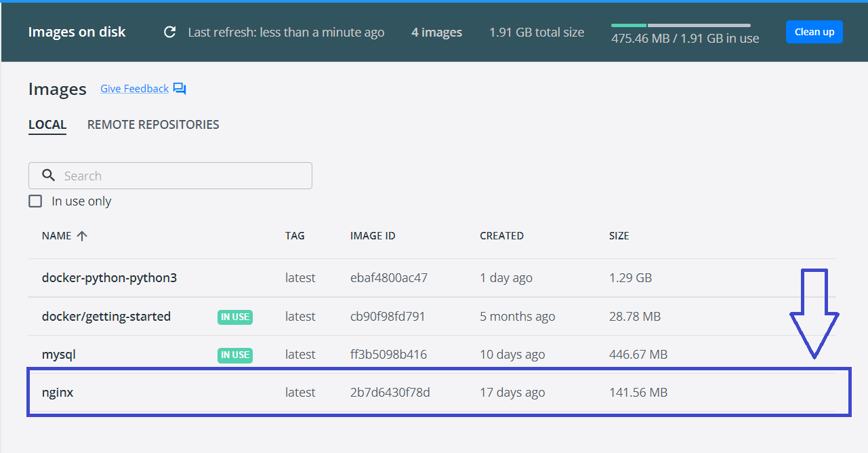Click the 1.91 GB total size text
868x453 pixels.
point(537,32)
